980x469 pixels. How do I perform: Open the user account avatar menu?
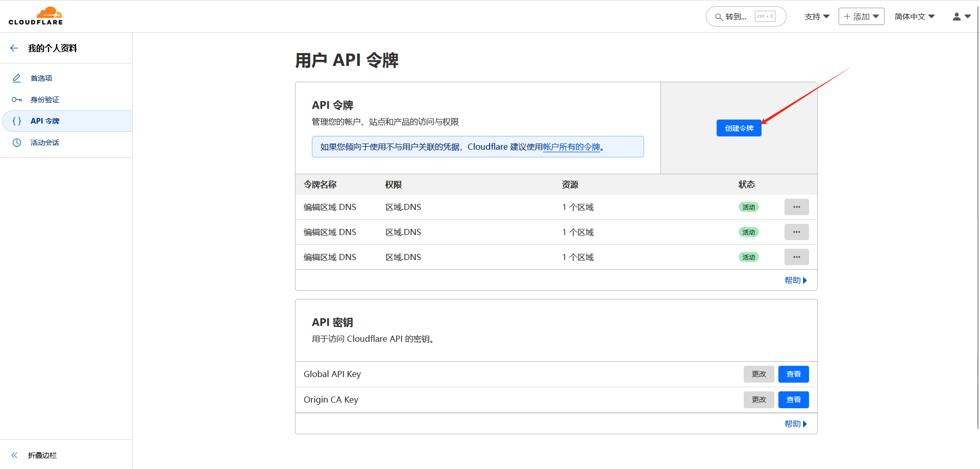[x=961, y=16]
